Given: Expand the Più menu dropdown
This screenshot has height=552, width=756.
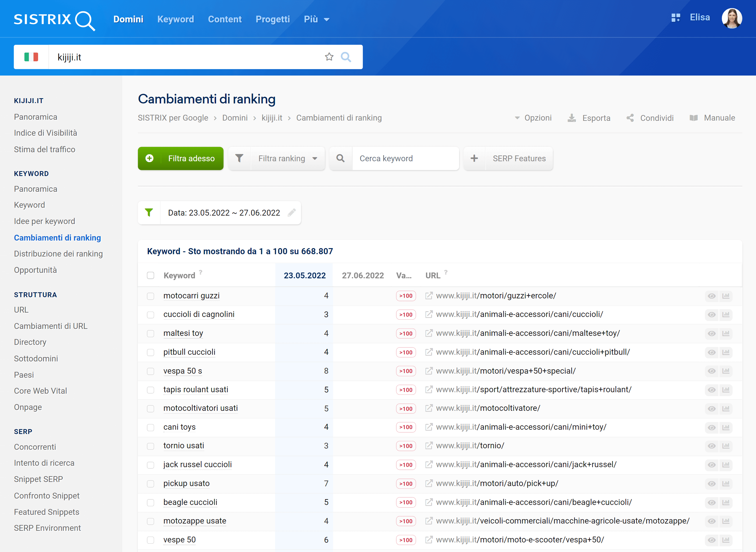Looking at the screenshot, I should (316, 19).
